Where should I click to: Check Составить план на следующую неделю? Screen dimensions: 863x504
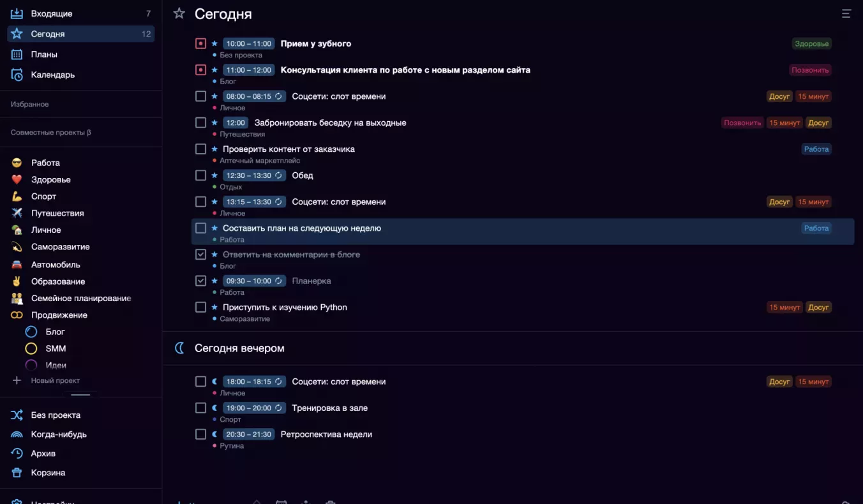(x=200, y=228)
